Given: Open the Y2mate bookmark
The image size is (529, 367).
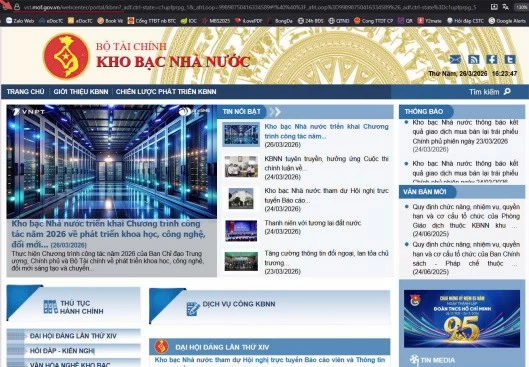Looking at the screenshot, I should [x=429, y=21].
